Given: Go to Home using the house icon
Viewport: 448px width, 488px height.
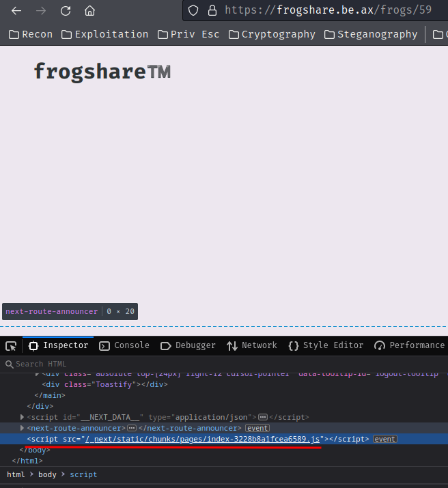Looking at the screenshot, I should coord(89,11).
